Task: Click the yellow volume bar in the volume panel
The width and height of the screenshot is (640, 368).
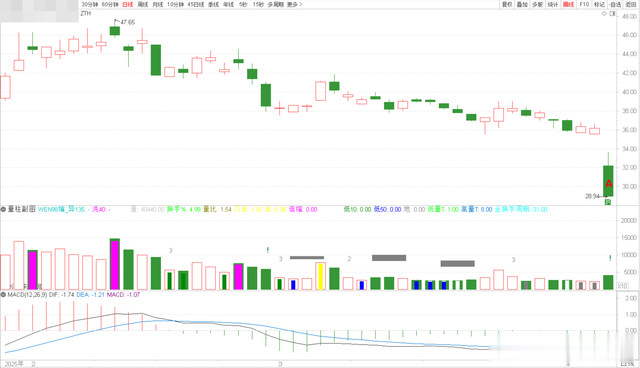Action: [x=321, y=276]
